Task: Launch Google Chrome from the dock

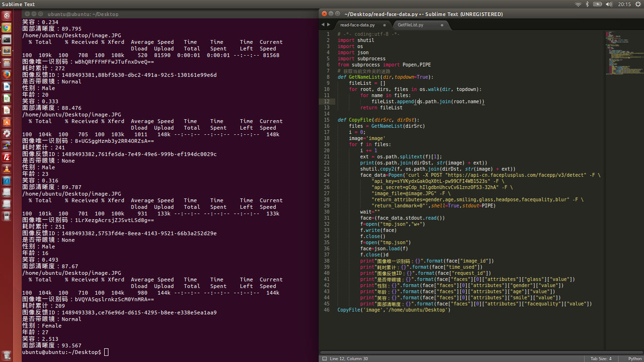Action: pyautogui.click(x=7, y=27)
